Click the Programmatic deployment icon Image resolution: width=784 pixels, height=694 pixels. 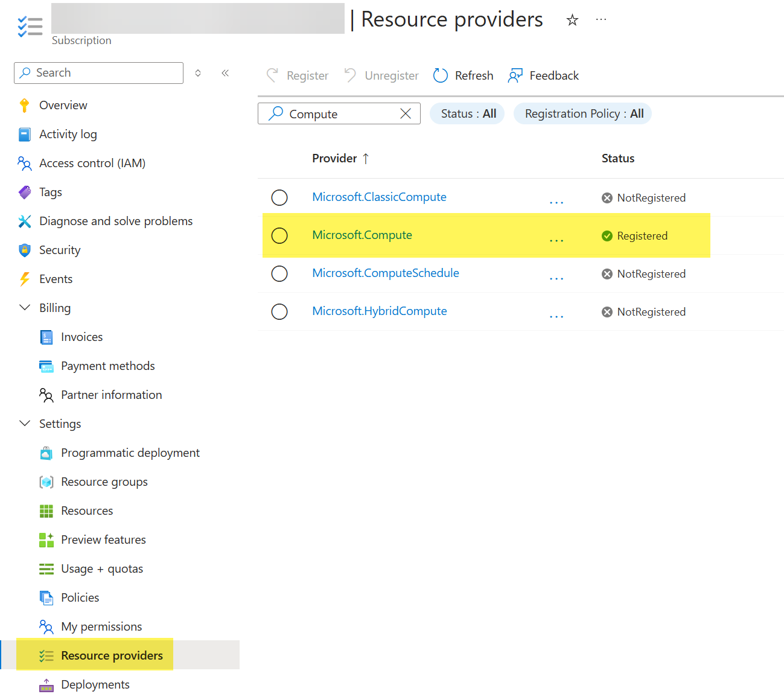(x=46, y=453)
